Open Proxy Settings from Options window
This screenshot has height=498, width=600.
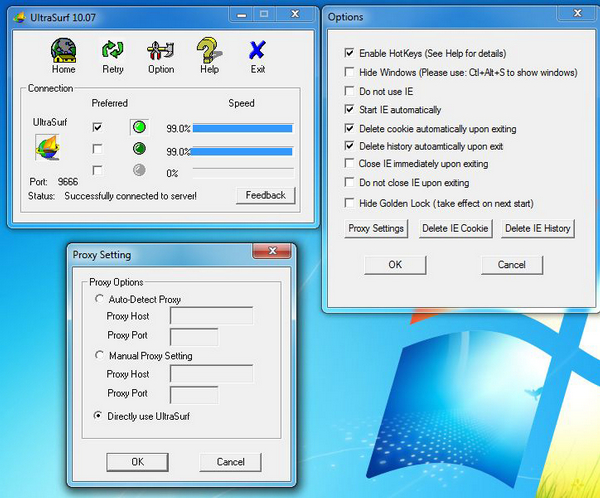tap(376, 229)
